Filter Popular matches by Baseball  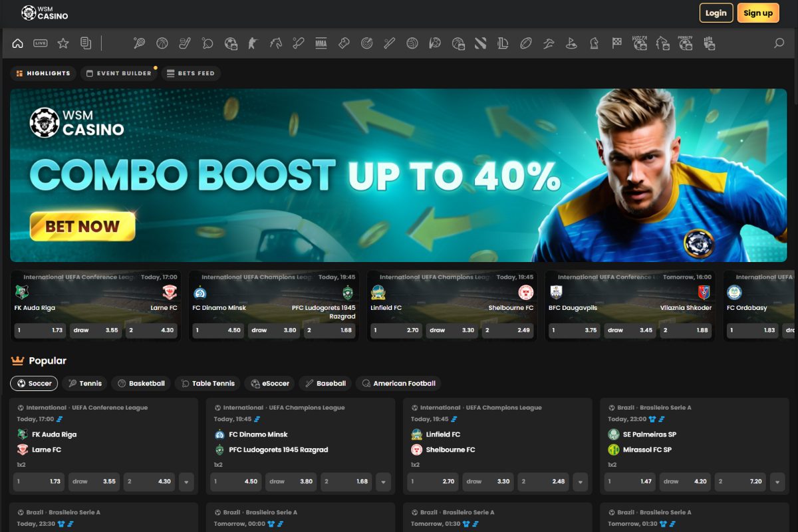(x=325, y=383)
